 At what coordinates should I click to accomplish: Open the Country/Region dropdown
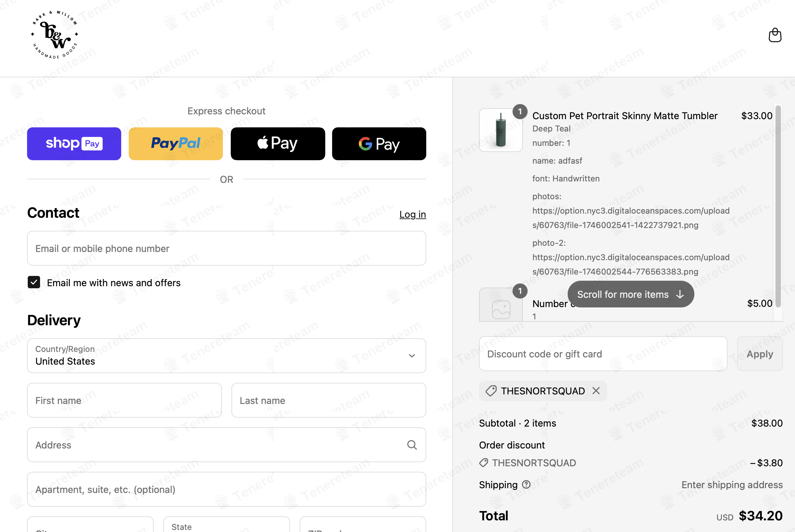point(226,356)
